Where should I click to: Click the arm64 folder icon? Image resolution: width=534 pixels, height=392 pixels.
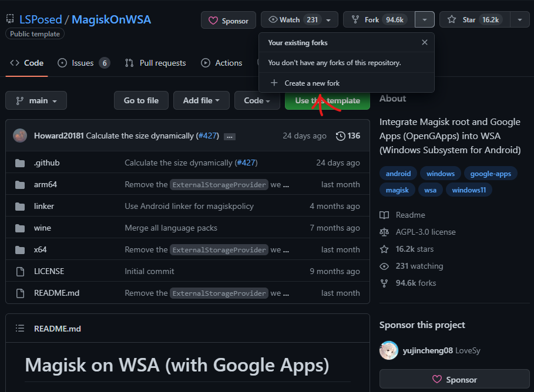(20, 185)
